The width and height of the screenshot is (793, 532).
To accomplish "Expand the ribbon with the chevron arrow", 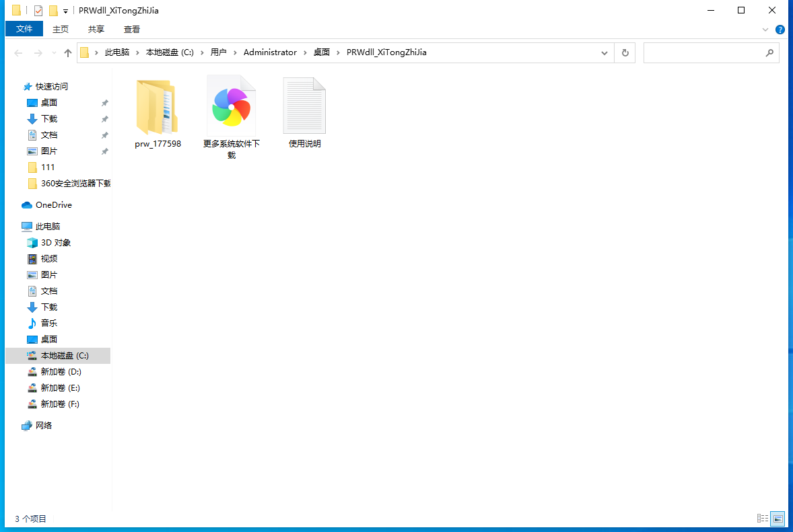I will point(765,30).
